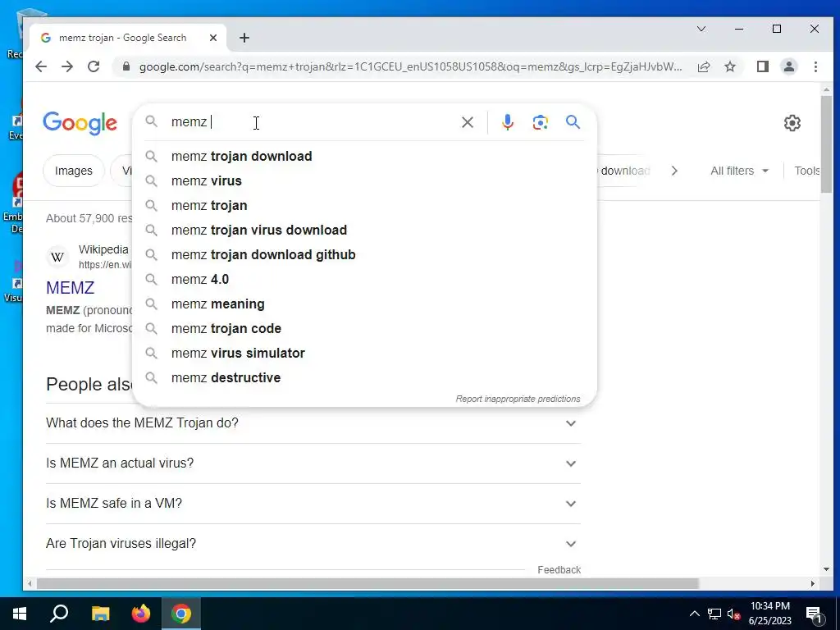Pick suggestion memz trojan code
The image size is (840, 630).
click(x=364, y=329)
